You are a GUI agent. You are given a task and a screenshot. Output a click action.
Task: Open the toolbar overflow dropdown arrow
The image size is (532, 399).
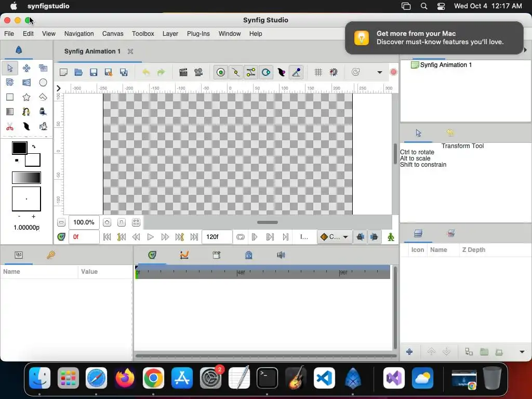[380, 72]
